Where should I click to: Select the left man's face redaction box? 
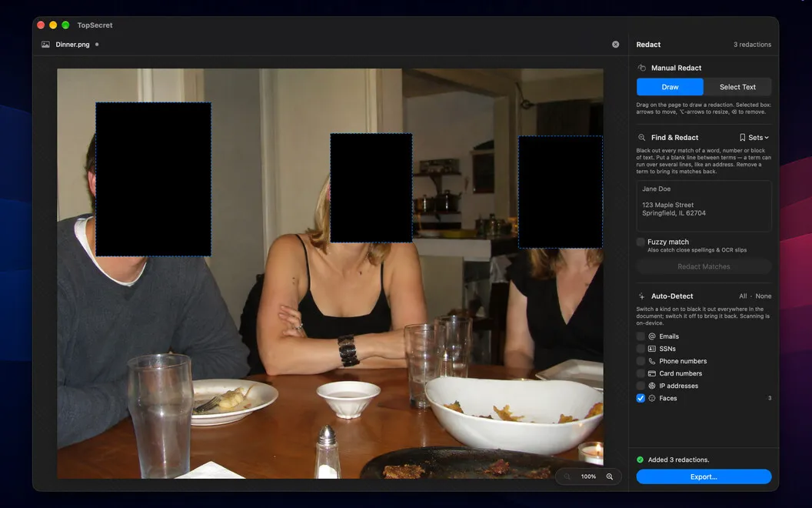(153, 179)
